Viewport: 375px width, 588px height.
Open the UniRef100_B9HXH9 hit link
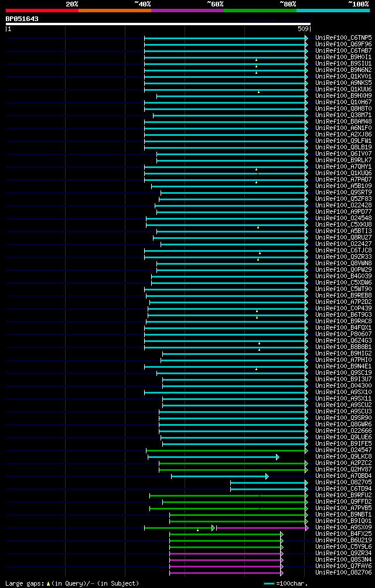(343, 96)
